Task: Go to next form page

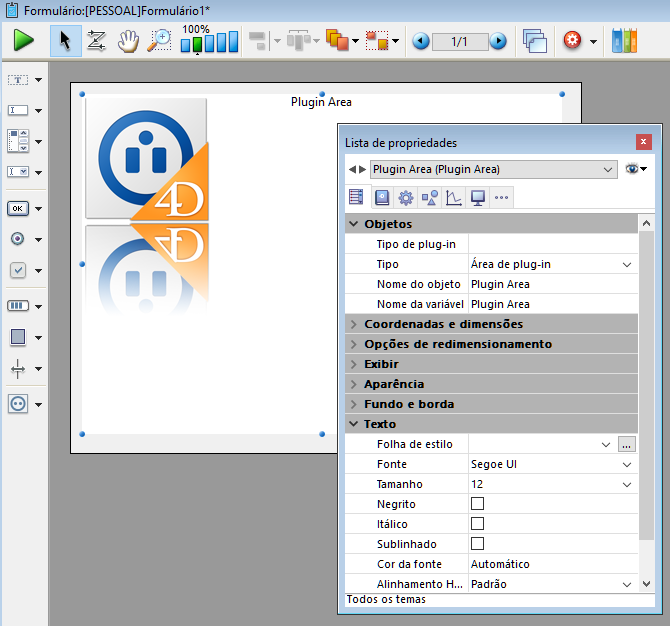Action: pyautogui.click(x=498, y=41)
